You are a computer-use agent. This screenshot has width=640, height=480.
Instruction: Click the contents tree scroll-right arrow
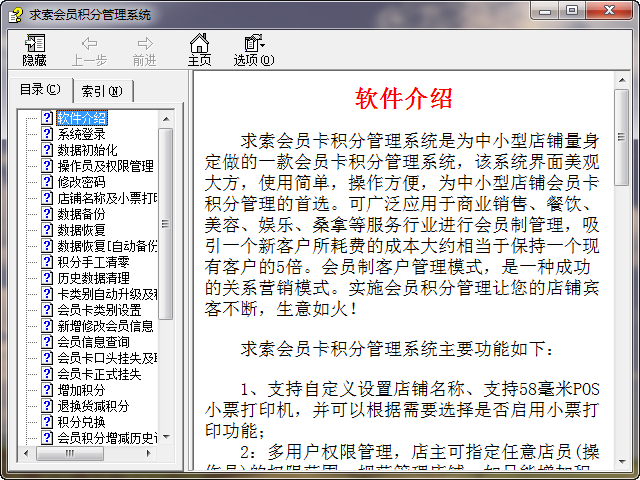149,453
